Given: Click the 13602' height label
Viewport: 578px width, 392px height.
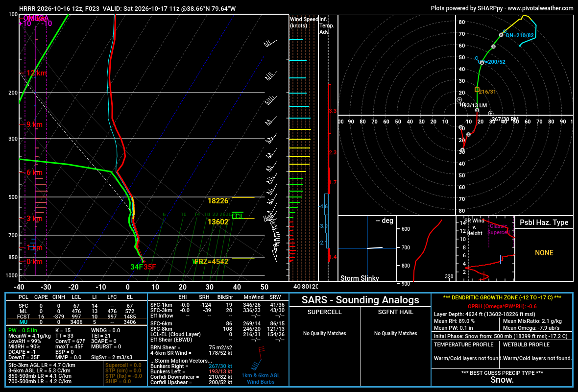Looking at the screenshot, I should click(x=218, y=221).
